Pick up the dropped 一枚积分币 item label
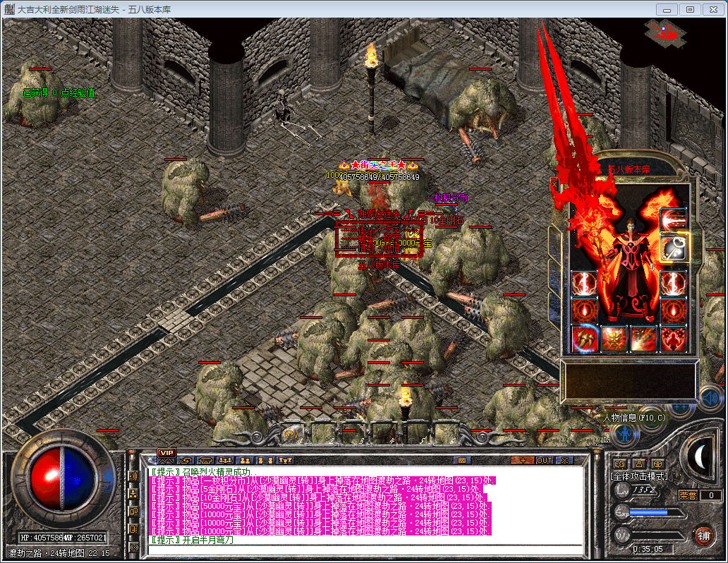The image size is (728, 563). tap(447, 198)
